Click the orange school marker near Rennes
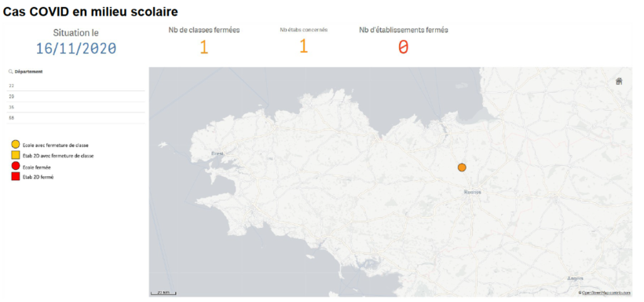The image size is (644, 302). point(462,168)
